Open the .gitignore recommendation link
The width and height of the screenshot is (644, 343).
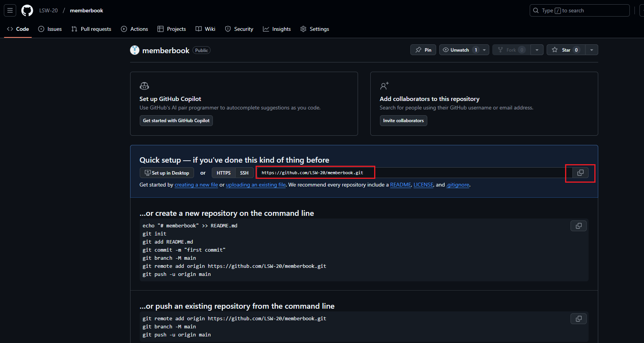click(x=458, y=185)
